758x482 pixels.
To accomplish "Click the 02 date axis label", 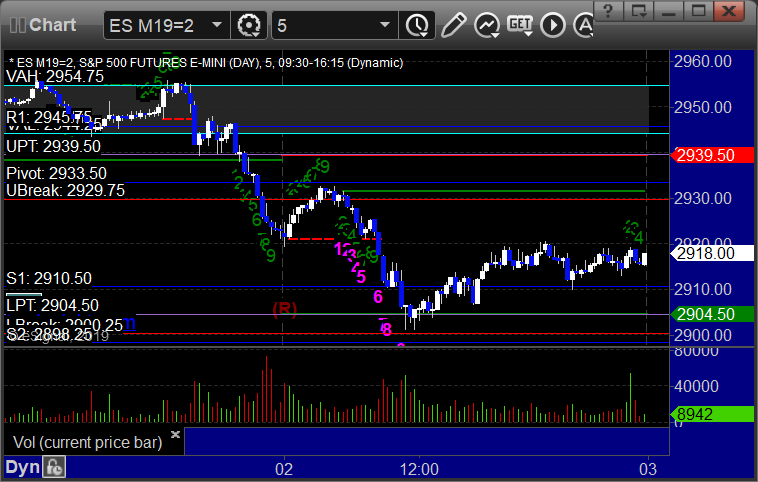I will pyautogui.click(x=284, y=469).
